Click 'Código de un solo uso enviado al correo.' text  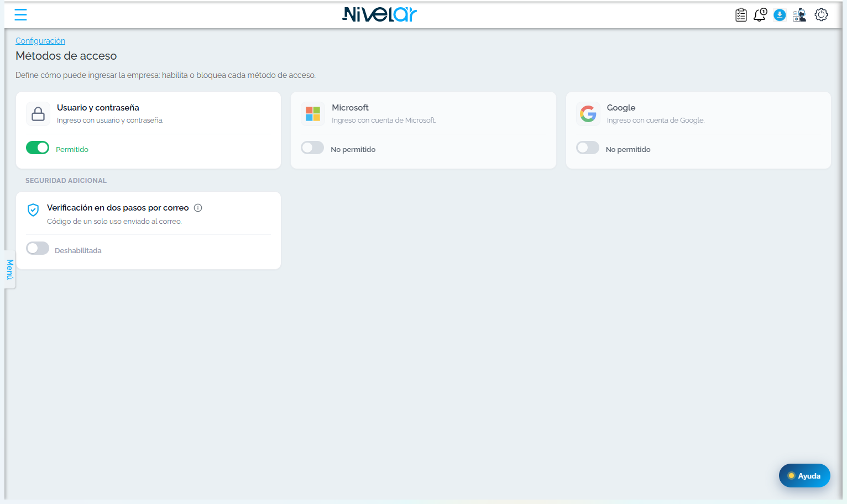pos(114,222)
